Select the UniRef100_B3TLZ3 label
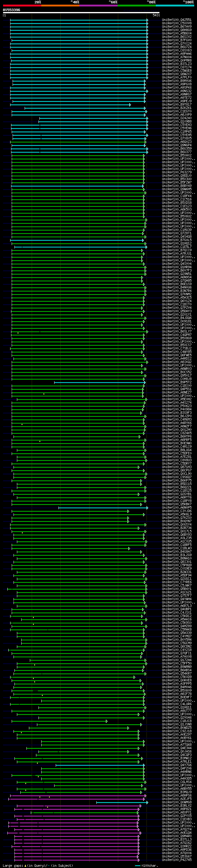 coord(176,64)
